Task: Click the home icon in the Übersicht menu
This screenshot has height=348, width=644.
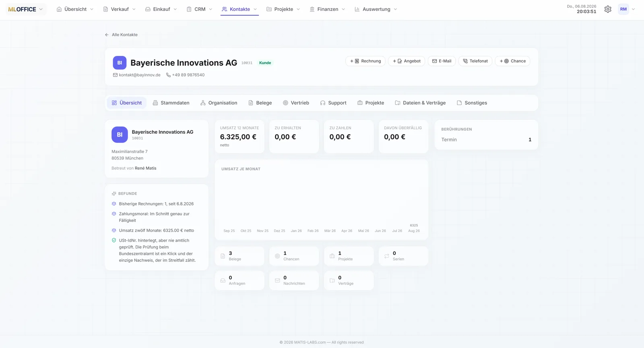Action: 59,9
